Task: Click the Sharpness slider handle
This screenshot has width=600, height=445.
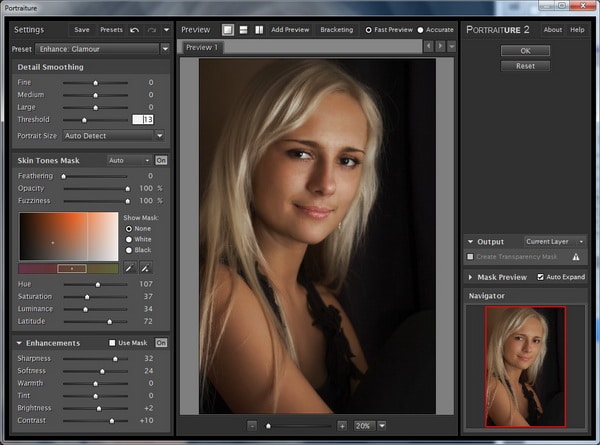Action: [x=114, y=358]
